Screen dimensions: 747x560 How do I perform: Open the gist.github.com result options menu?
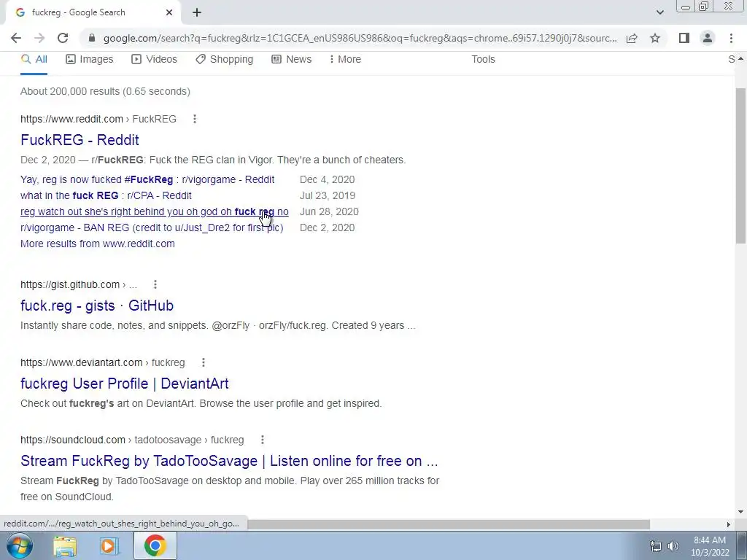coord(155,285)
